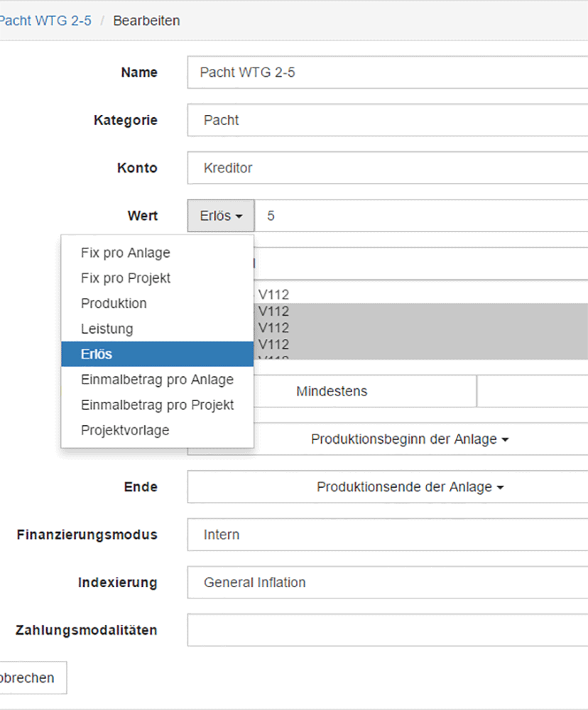Click into the Name input field
Viewport: 588px width, 710px height.
point(387,72)
